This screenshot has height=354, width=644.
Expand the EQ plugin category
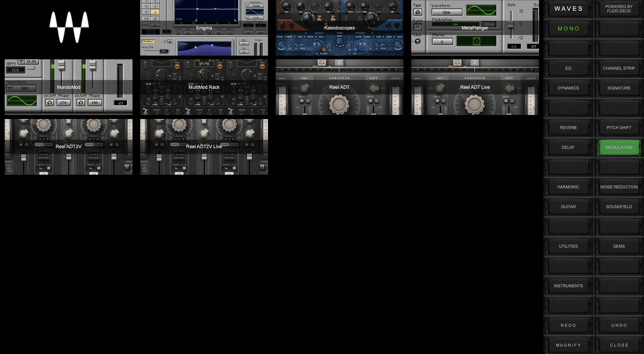coord(568,68)
